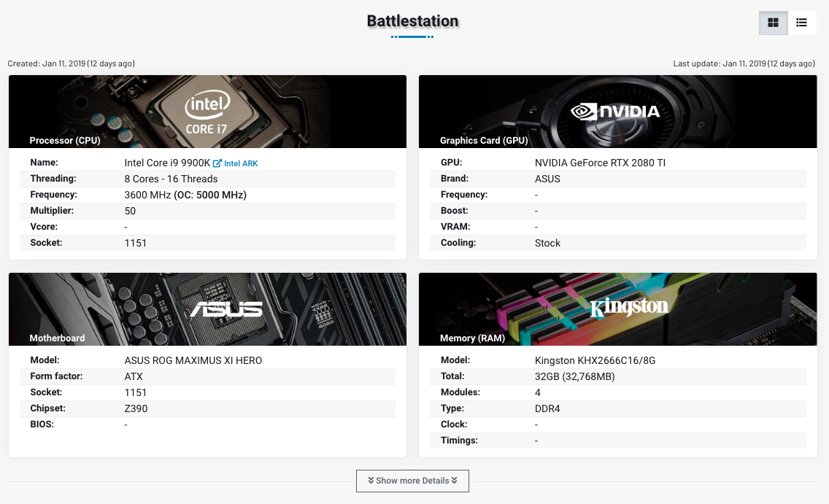Viewport: 829px width, 504px height.
Task: Select the CPU Socket value 1151
Action: tap(135, 243)
